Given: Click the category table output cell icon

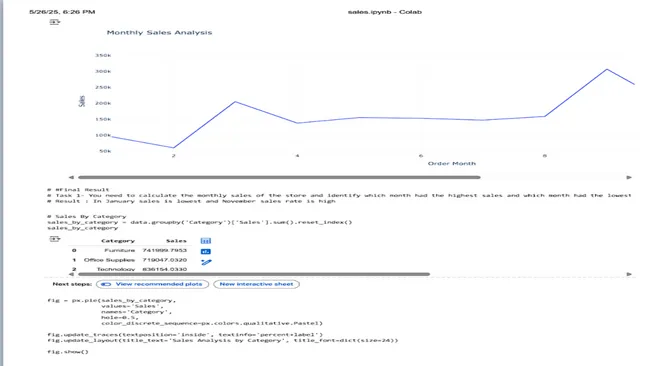Looking at the screenshot, I should [55, 239].
